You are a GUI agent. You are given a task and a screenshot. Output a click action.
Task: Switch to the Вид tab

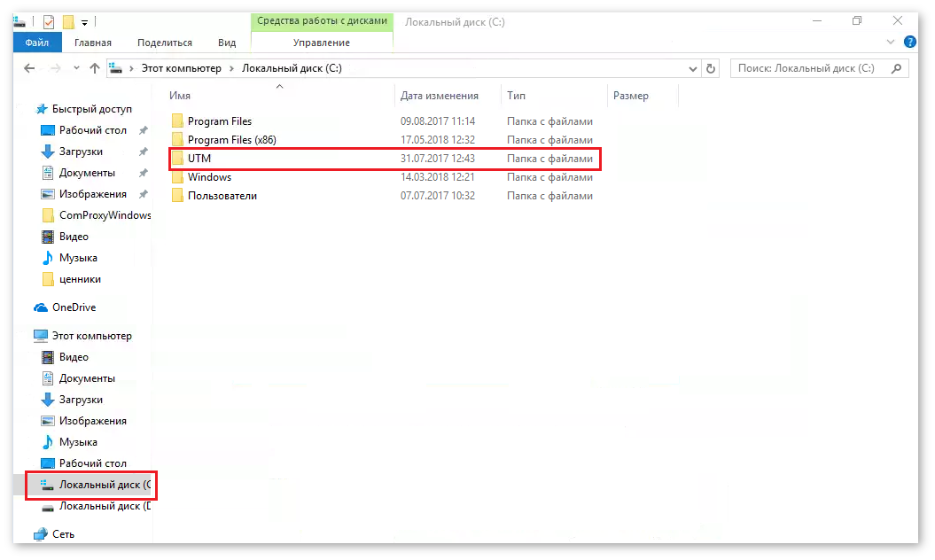[x=227, y=42]
